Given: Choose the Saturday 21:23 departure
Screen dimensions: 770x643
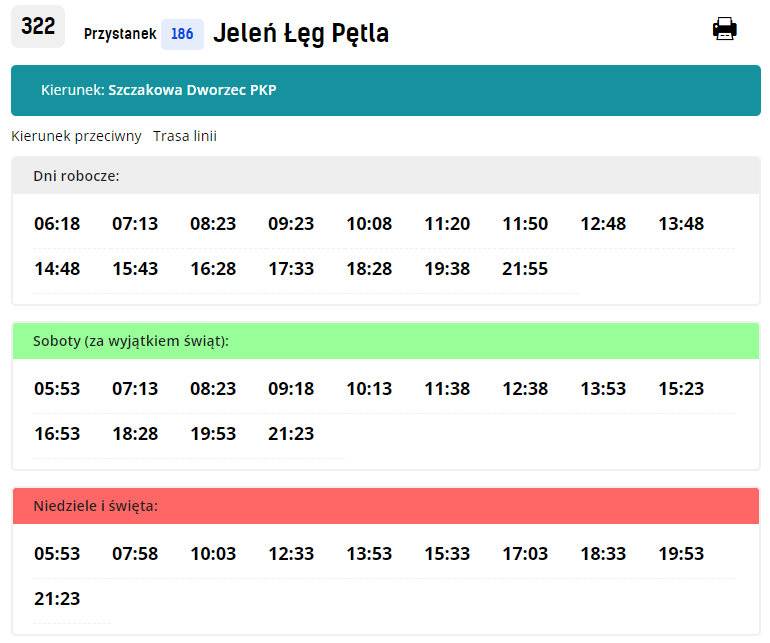Looking at the screenshot, I should [x=291, y=434].
